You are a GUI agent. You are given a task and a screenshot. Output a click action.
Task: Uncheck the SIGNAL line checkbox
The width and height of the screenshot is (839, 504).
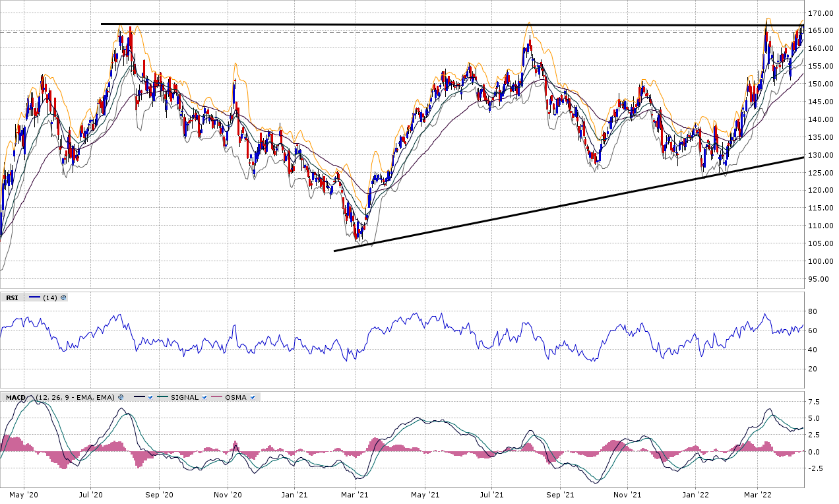204,397
